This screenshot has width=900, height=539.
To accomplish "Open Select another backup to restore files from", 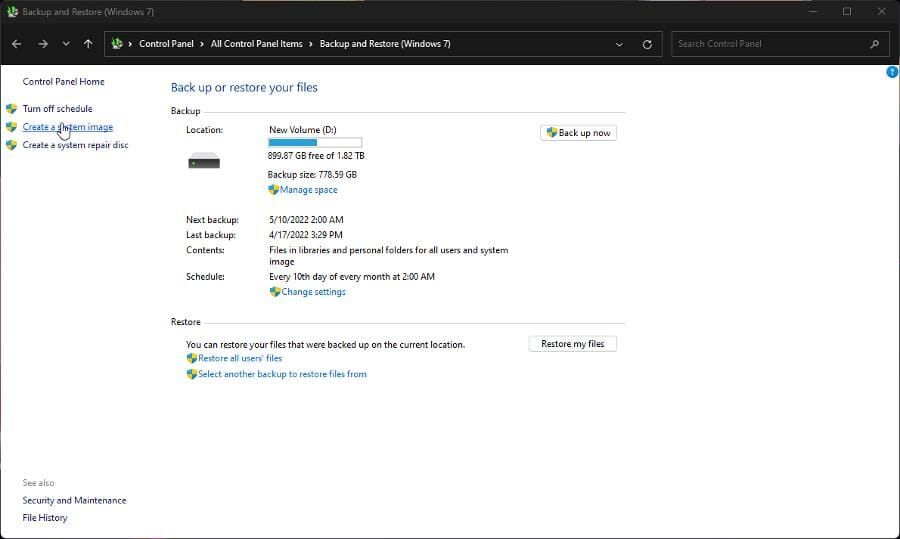I will pyautogui.click(x=282, y=374).
